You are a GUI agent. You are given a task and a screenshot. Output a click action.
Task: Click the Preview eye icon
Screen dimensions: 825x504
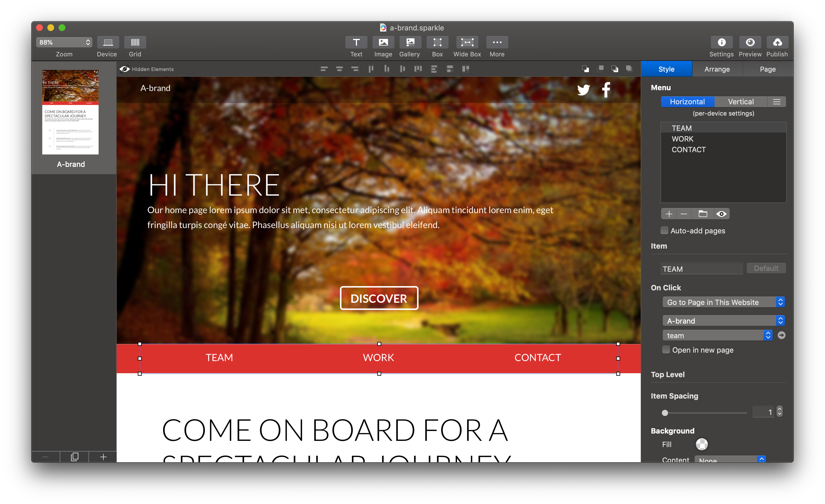pos(750,42)
